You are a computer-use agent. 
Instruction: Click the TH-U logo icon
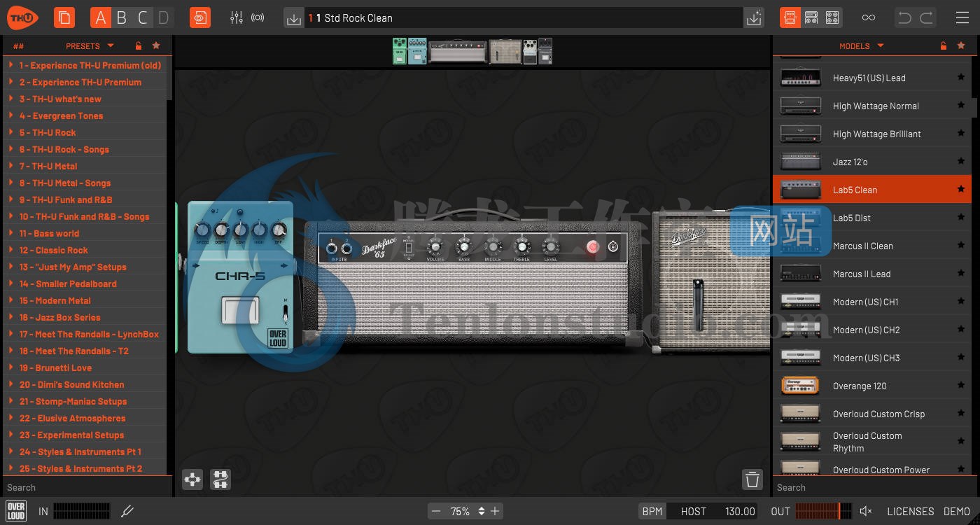(x=24, y=17)
